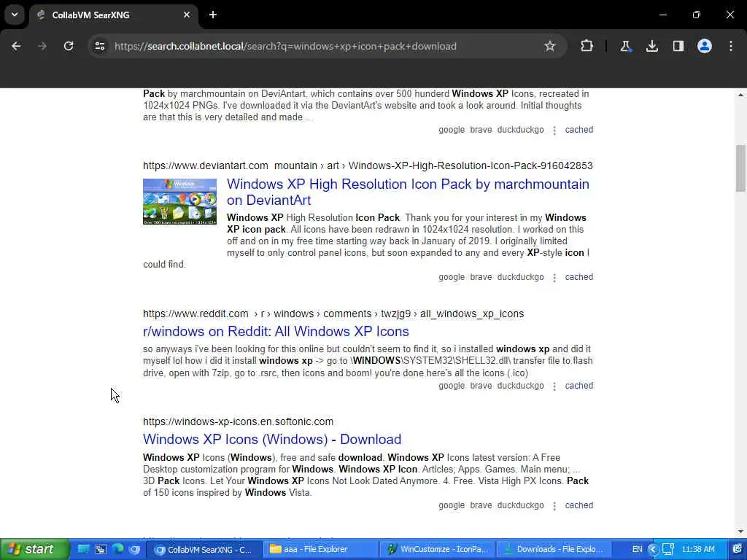This screenshot has width=747, height=560.
Task: Close the CollabVM SearXNG tab
Action: point(187,15)
